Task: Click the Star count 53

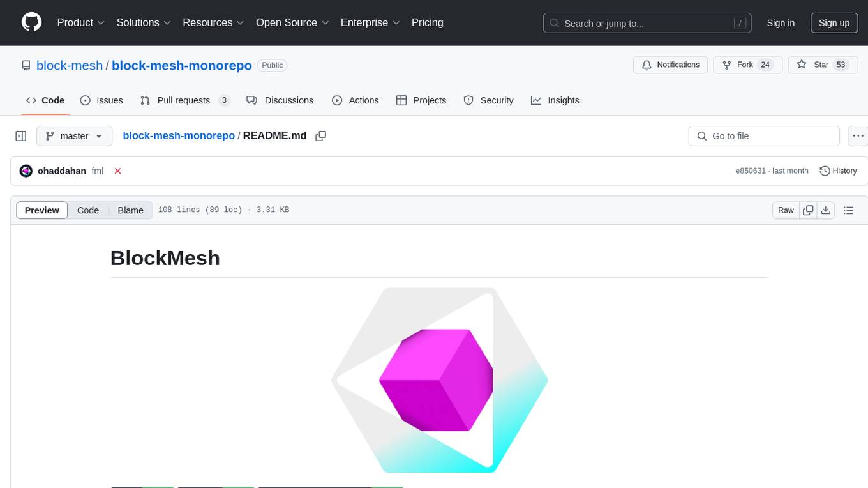Action: click(x=841, y=65)
